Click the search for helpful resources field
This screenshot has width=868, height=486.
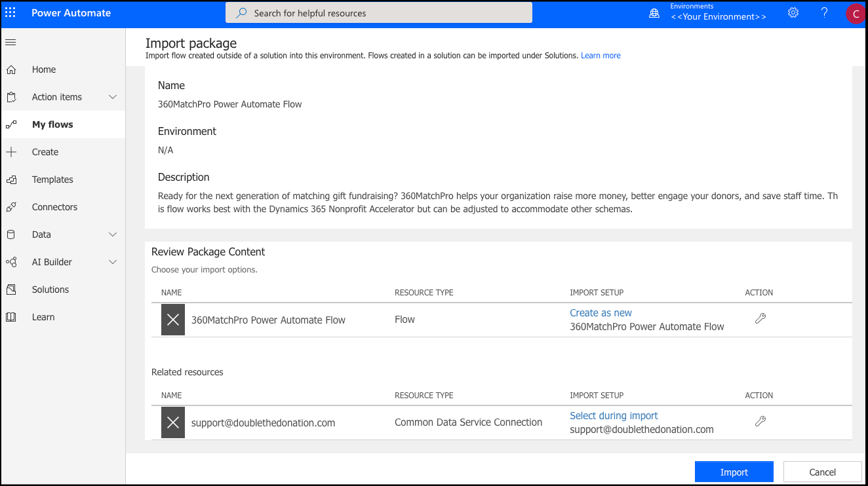point(379,12)
